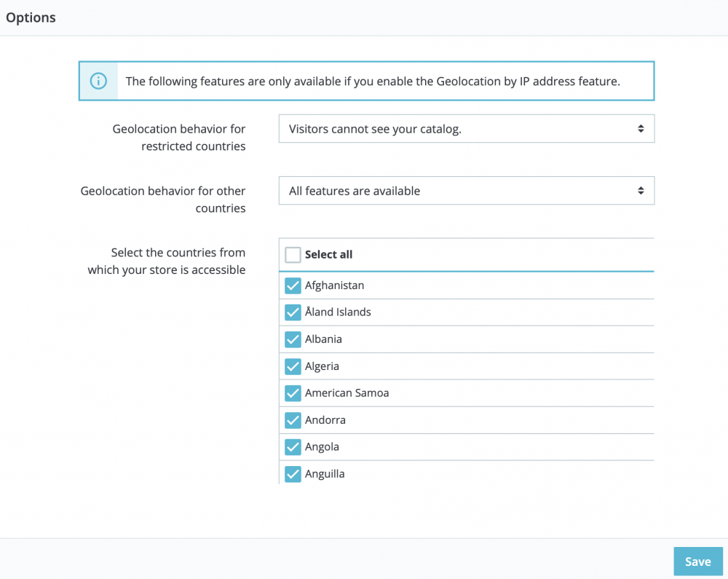The image size is (728, 579).
Task: Check the Select all checkbox
Action: pos(293,255)
